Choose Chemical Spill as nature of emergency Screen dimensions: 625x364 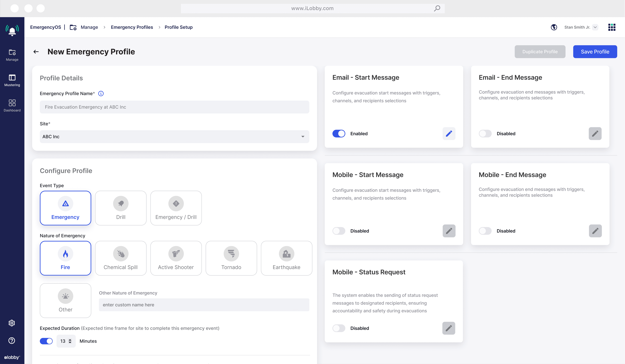(x=120, y=258)
